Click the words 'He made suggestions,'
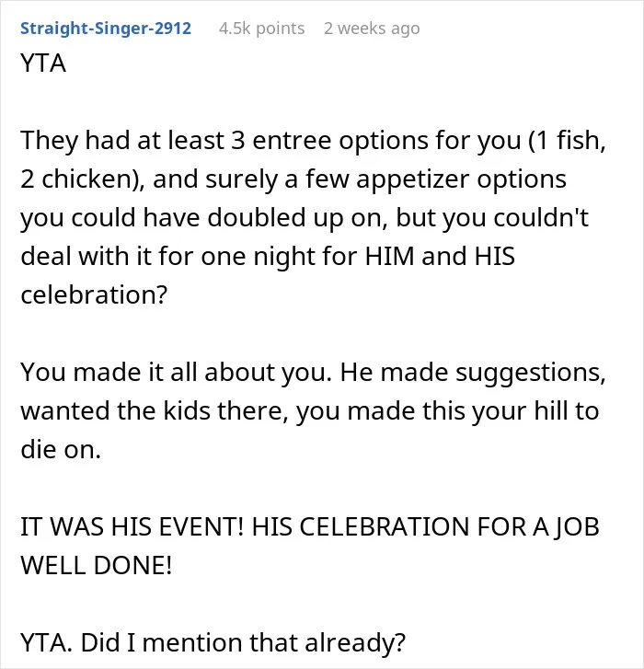The image size is (644, 669). [473, 373]
